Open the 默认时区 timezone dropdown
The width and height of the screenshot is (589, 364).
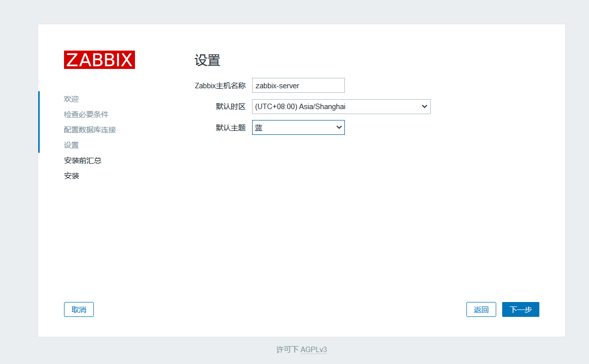[341, 107]
